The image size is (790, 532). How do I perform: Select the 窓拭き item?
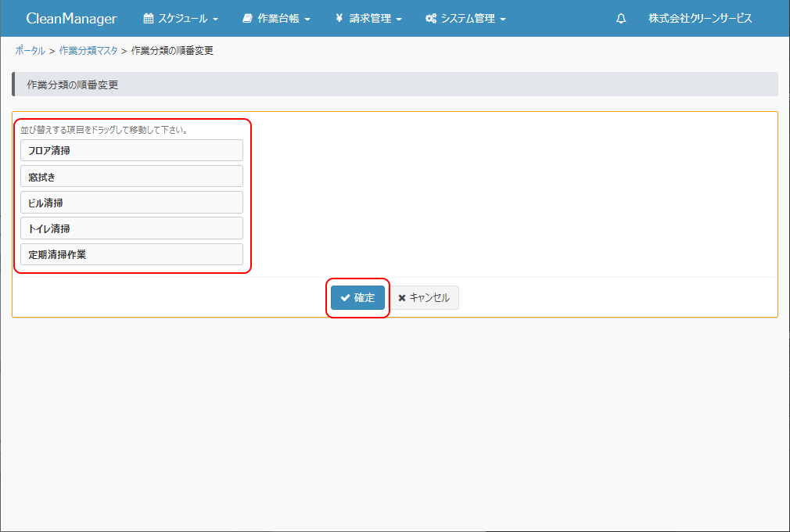(x=131, y=176)
